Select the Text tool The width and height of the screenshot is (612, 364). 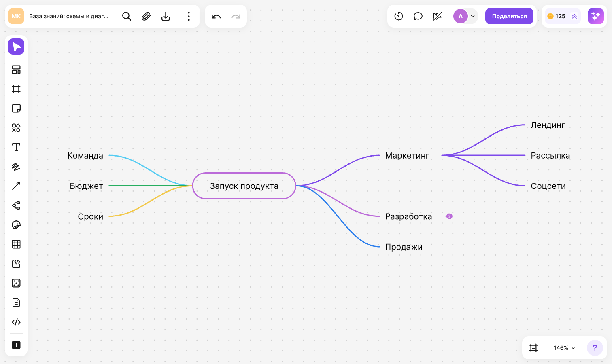pos(16,147)
